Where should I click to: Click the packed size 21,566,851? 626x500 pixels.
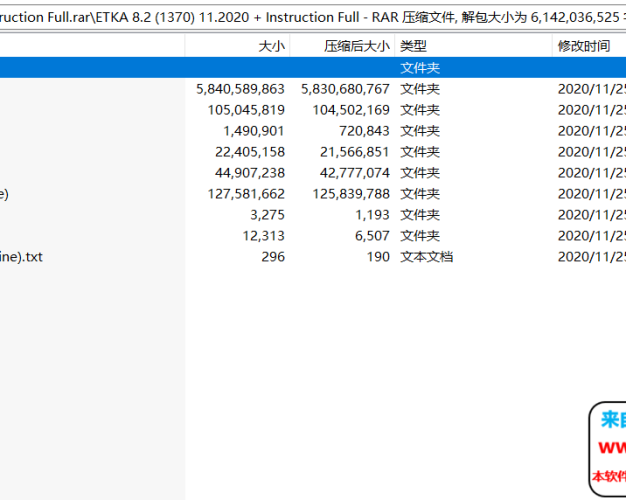tap(355, 152)
